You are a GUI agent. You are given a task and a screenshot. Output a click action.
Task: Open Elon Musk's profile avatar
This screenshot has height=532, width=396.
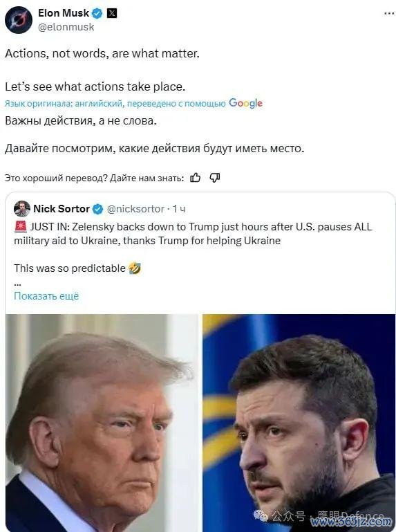point(18,20)
